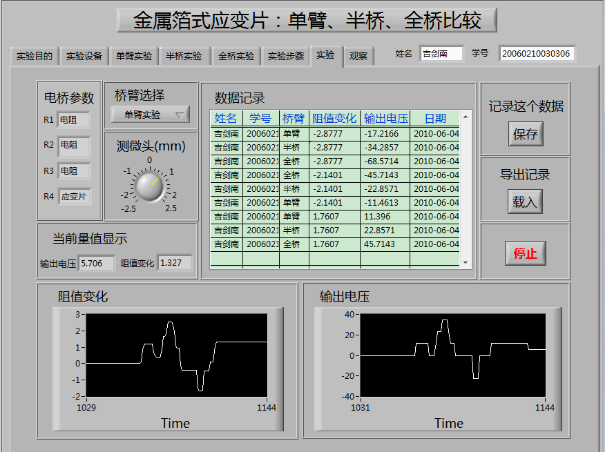Screen dimensions: 605x453
Task: Click the 姓名 input field
Action: click(x=441, y=54)
